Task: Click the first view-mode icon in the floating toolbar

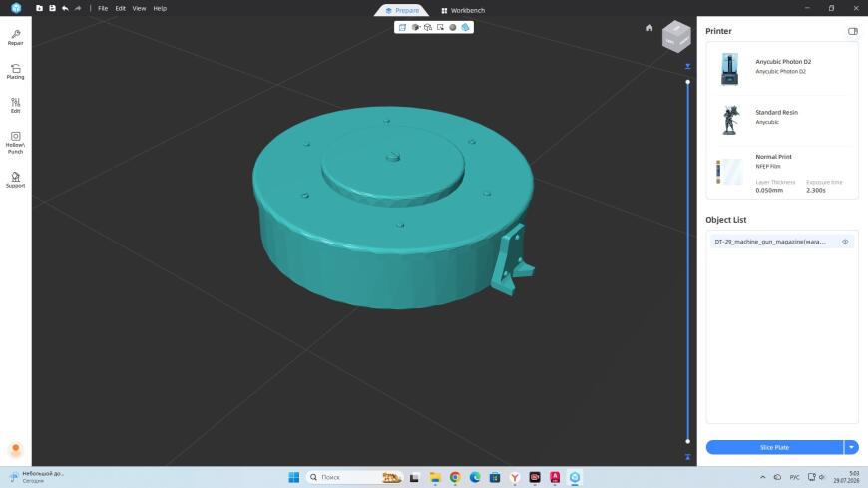Action: point(402,27)
